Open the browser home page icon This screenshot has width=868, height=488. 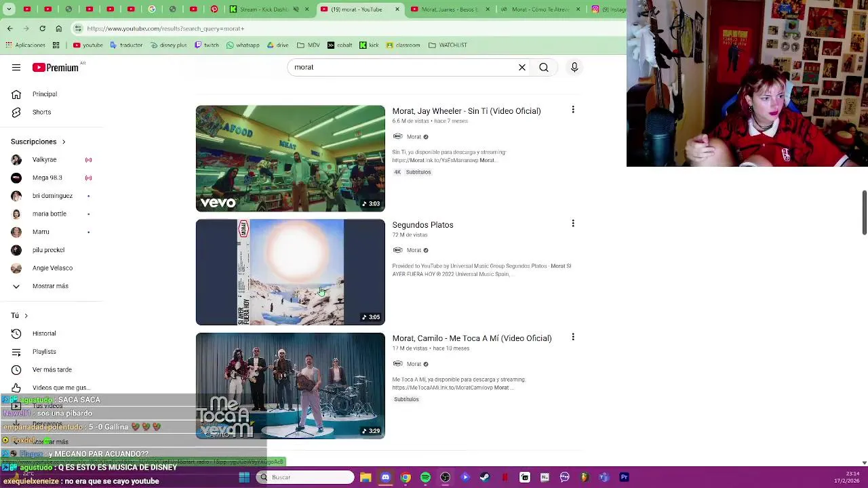point(58,28)
